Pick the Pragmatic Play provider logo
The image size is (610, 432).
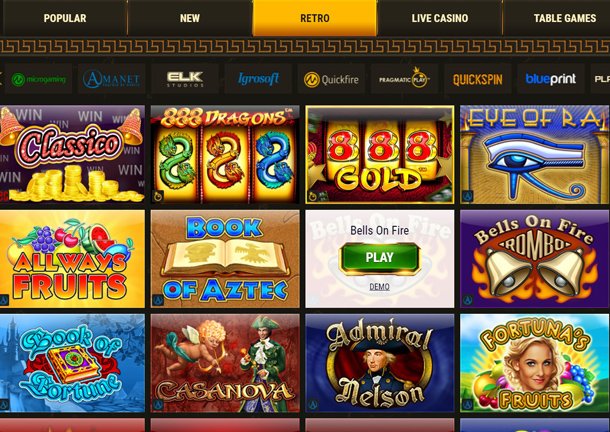[404, 79]
